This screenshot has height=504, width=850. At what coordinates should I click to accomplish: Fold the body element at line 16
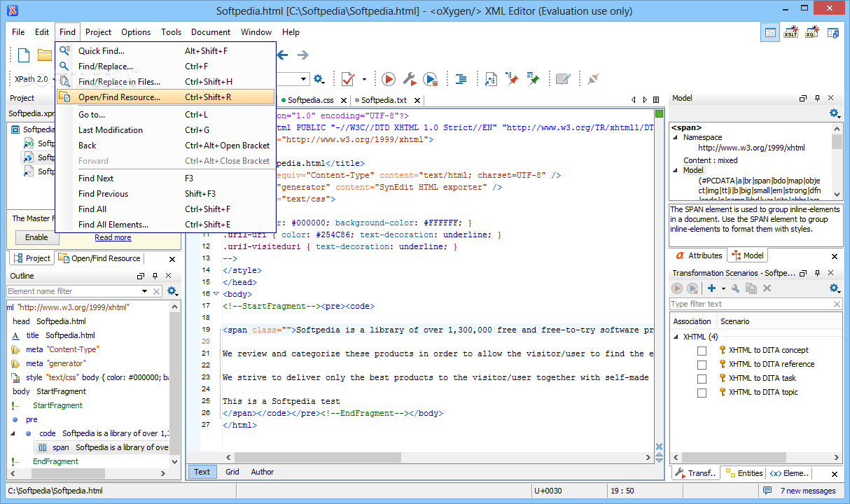click(x=216, y=294)
